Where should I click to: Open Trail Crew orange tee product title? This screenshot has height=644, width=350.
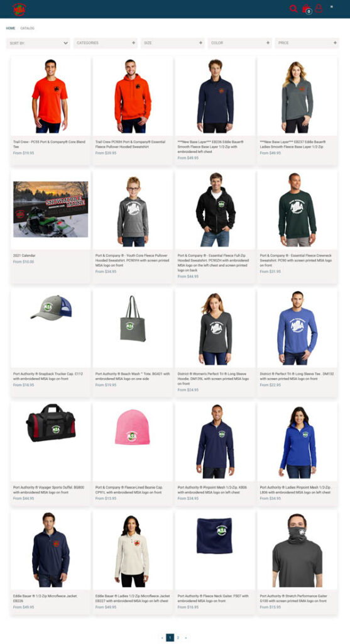tap(49, 144)
